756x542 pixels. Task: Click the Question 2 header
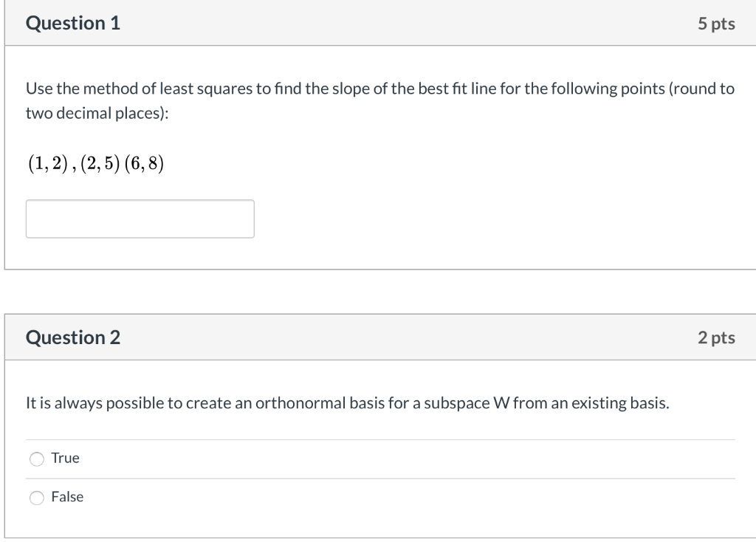coord(72,337)
